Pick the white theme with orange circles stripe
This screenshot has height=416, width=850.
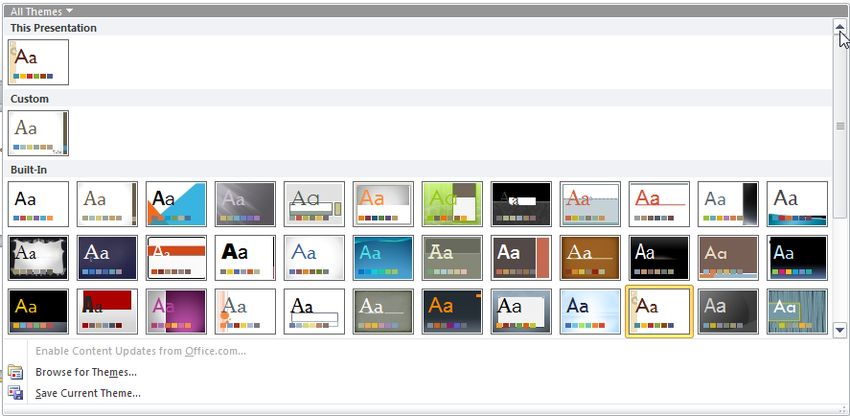[245, 311]
